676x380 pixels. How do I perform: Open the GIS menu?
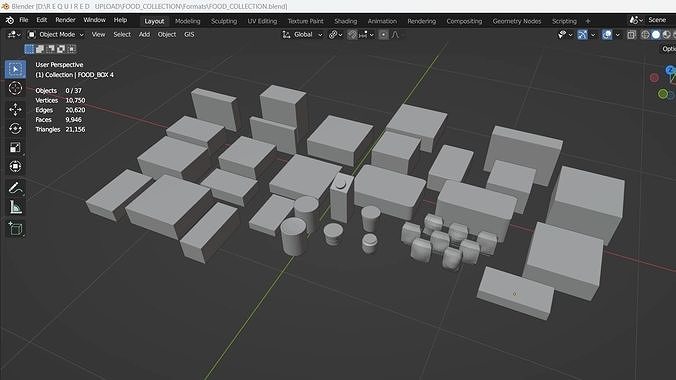coord(189,35)
